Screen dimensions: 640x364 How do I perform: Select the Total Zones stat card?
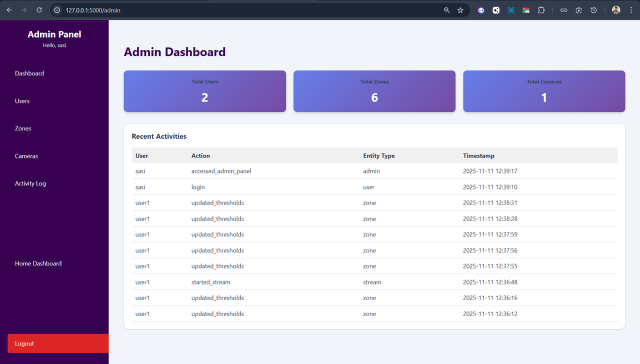(374, 91)
